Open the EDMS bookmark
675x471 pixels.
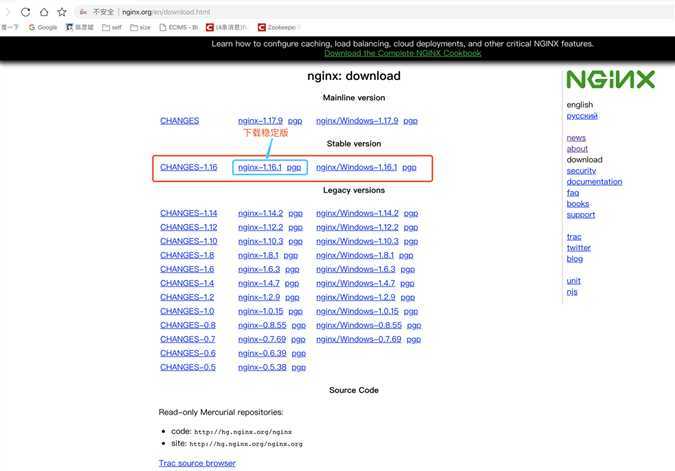178,27
